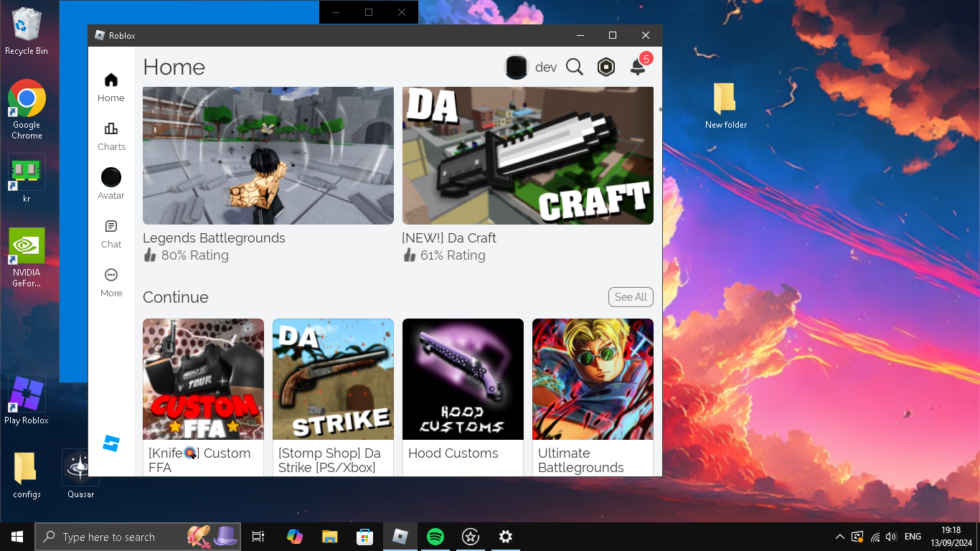Open the Avatar editor from sidebar

[111, 184]
